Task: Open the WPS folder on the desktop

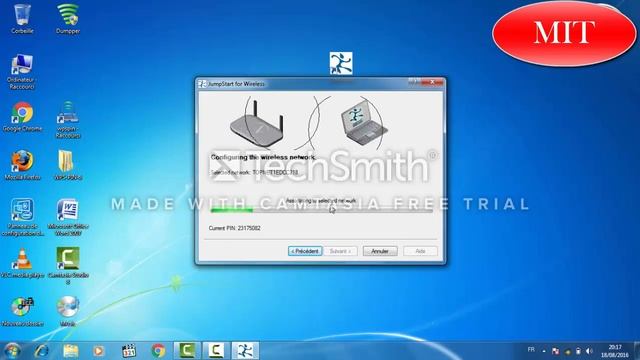Action: [68, 166]
